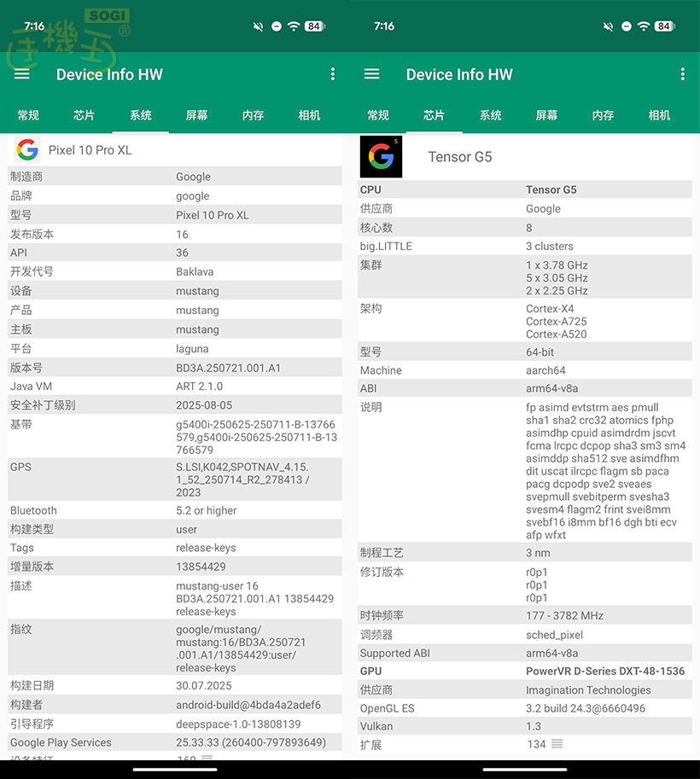The height and width of the screenshot is (779, 700).
Task: Tap the 引导程序 value deepspace-1.0-13808139
Action: coord(238,724)
